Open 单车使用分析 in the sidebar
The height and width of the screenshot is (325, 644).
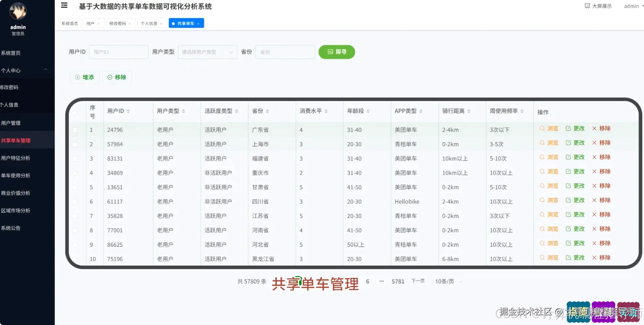click(27, 175)
